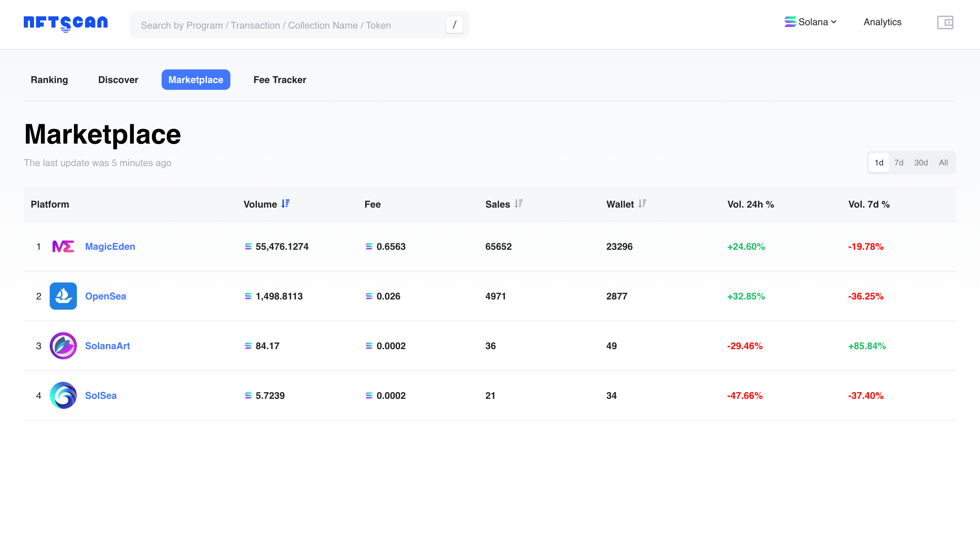
Task: Click MagicEden wallet count 23296
Action: pos(619,247)
